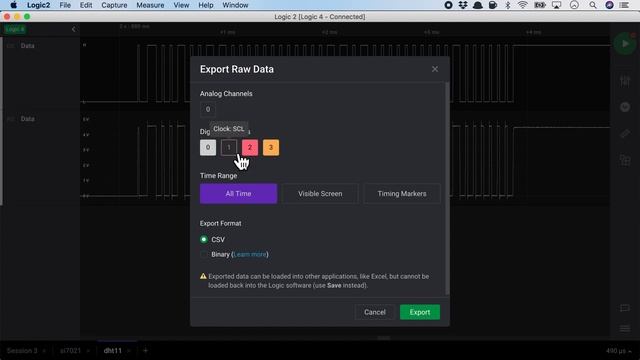
Task: Open the Learn more link
Action: pos(250,254)
